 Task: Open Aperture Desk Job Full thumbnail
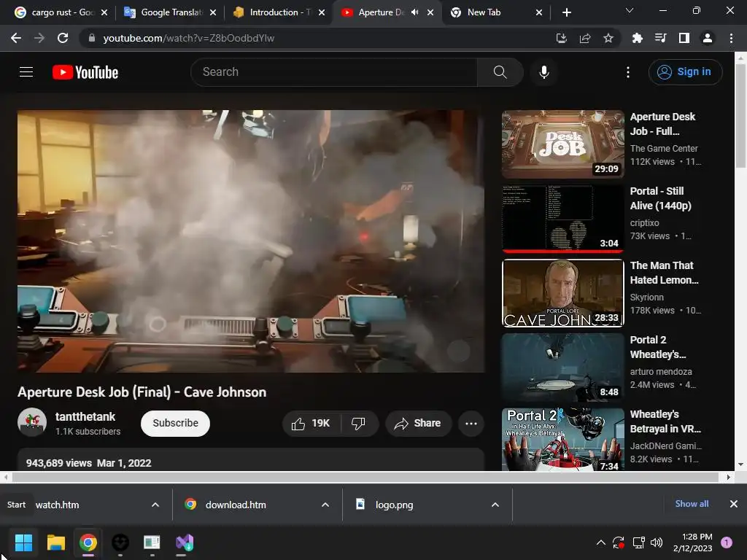[563, 144]
